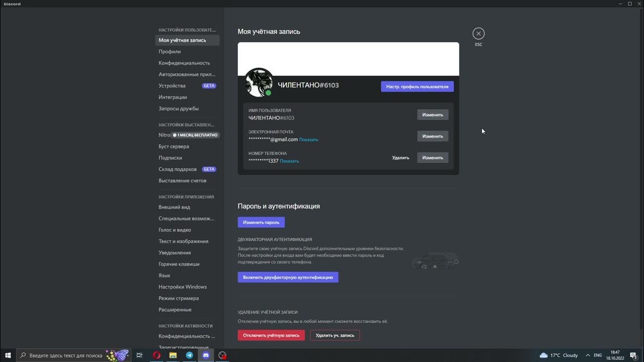This screenshot has width=644, height=362.
Task: Click Изменить next to phone number
Action: 433,157
